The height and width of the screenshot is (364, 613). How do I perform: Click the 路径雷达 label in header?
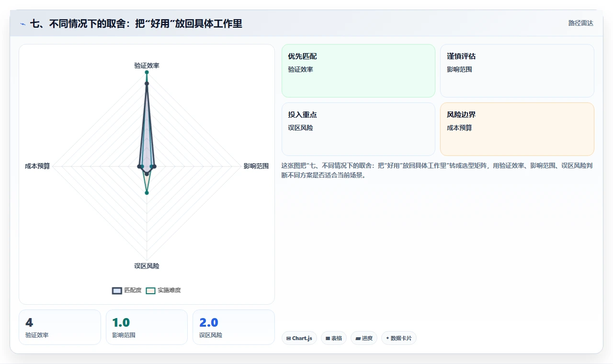580,23
